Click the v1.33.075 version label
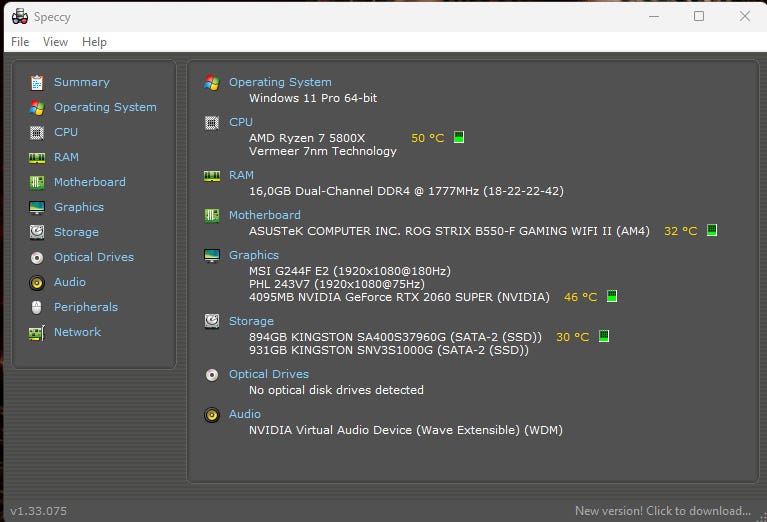The image size is (767, 522). 39,511
